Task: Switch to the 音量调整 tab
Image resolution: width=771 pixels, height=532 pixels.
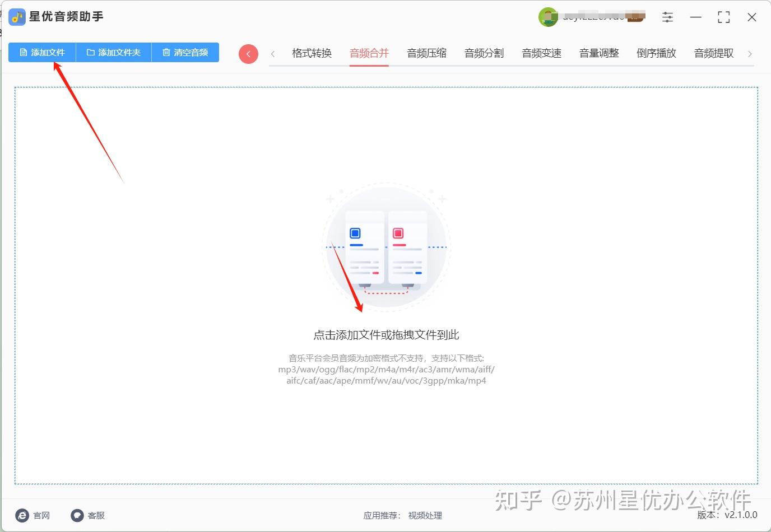Action: point(599,53)
